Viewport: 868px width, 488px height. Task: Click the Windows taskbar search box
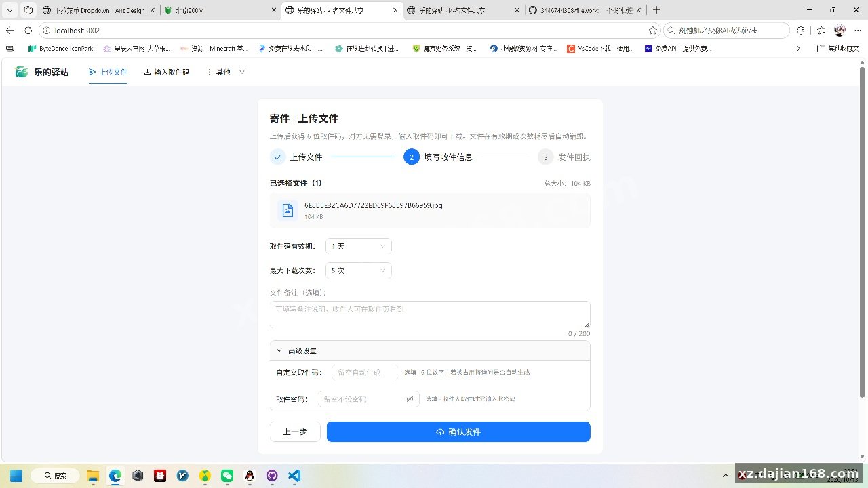pos(55,475)
